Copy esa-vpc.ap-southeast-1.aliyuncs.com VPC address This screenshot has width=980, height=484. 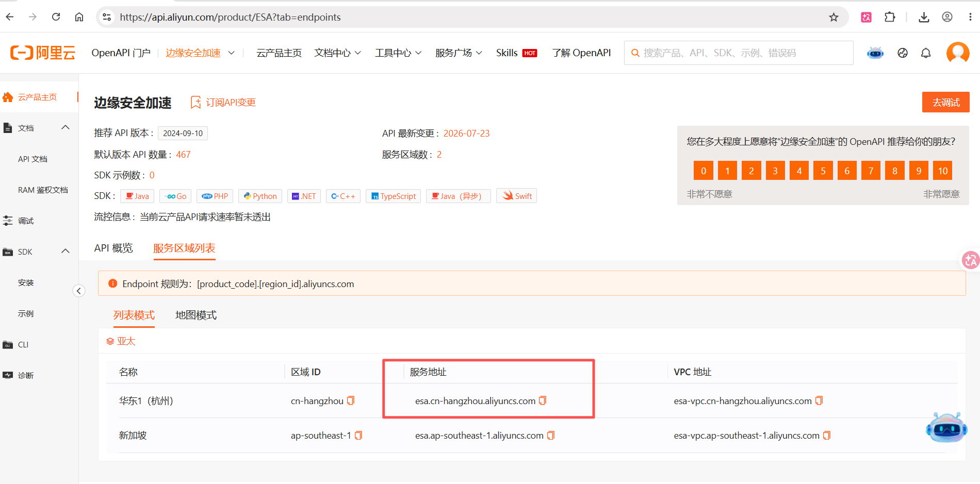pos(827,436)
